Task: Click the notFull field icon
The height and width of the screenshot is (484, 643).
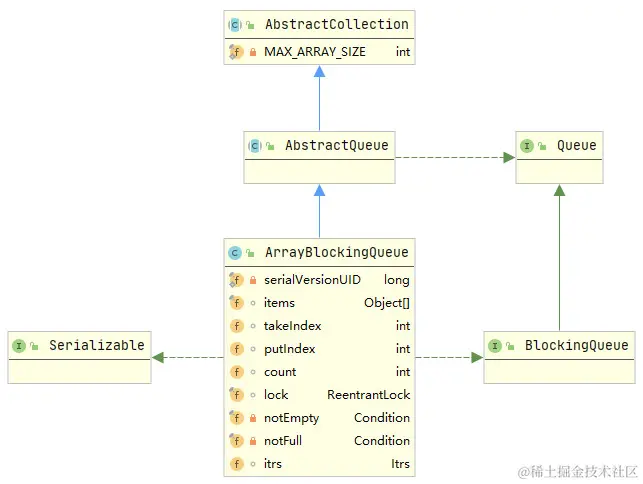Action: tap(236, 441)
